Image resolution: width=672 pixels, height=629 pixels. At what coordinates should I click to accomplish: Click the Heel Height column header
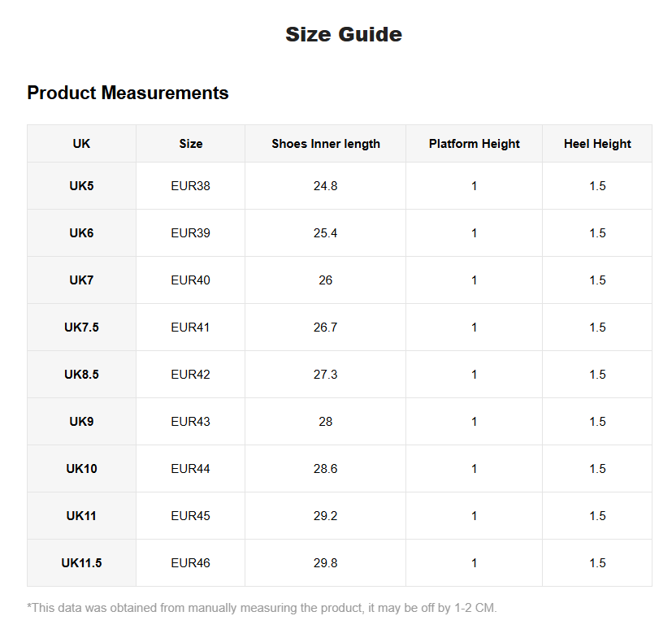coord(597,144)
